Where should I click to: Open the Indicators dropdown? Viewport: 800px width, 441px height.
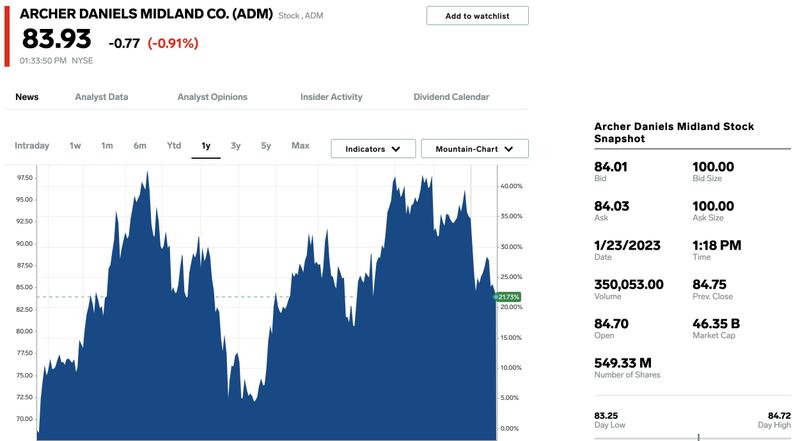pyautogui.click(x=373, y=149)
